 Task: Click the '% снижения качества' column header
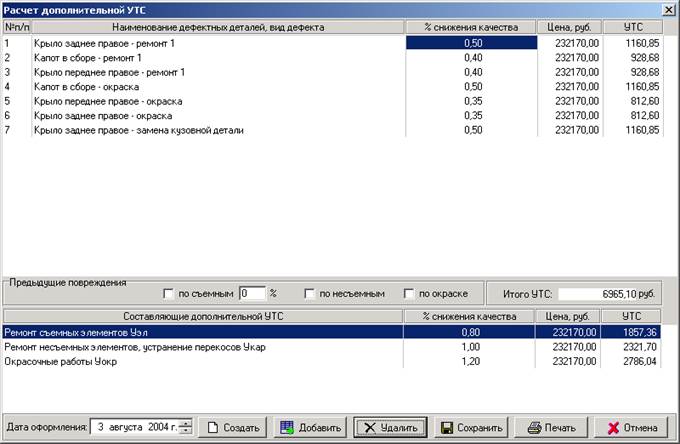470,27
